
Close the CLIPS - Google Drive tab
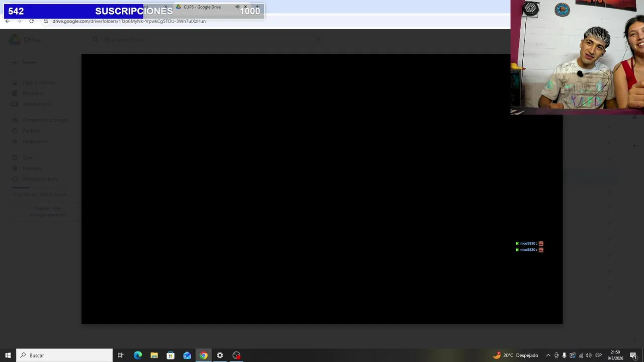(246, 7)
